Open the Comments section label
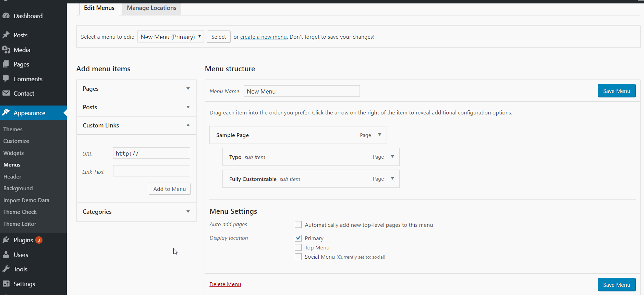Image resolution: width=644 pixels, height=295 pixels. click(x=28, y=79)
